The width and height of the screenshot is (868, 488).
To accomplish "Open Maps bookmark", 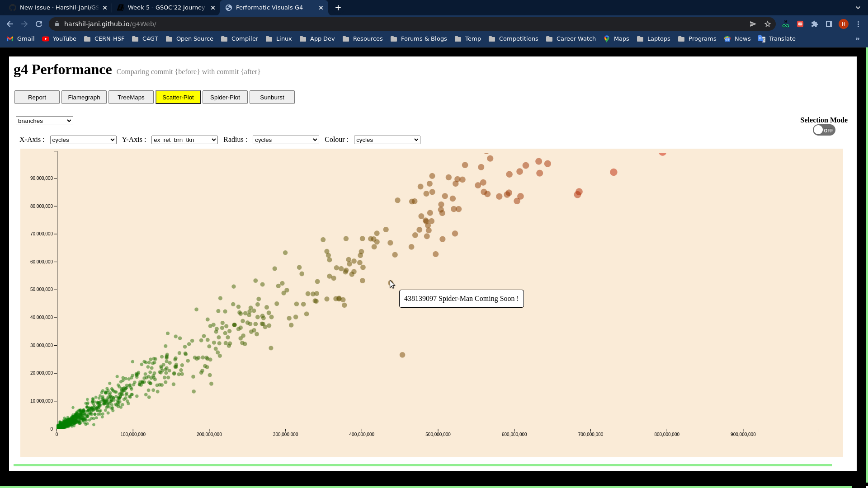I will [x=617, y=39].
